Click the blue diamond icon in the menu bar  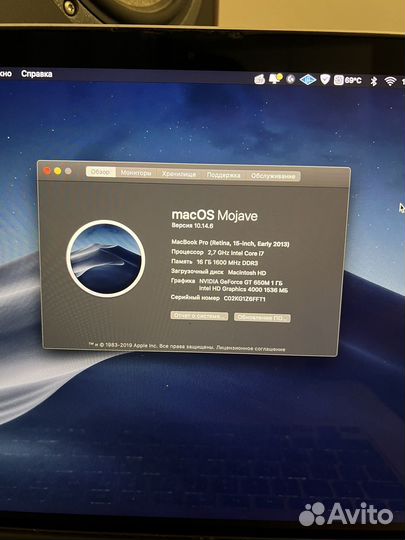point(308,80)
